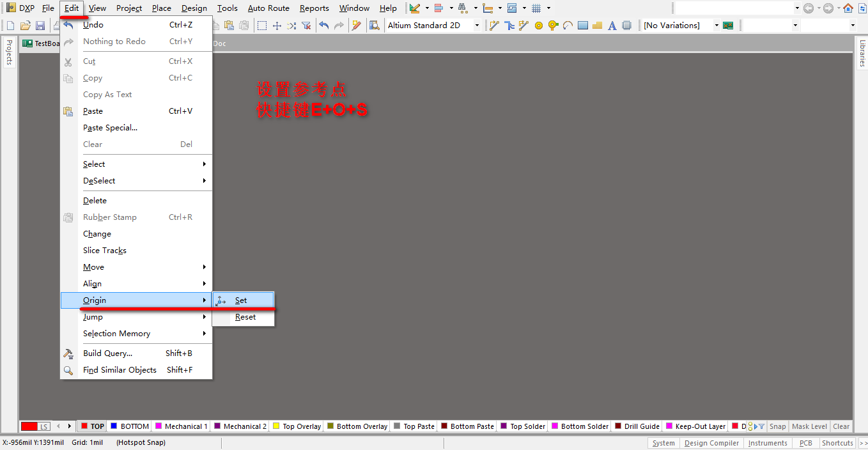Click the Place Arc tool icon
The height and width of the screenshot is (450, 868).
pos(568,26)
